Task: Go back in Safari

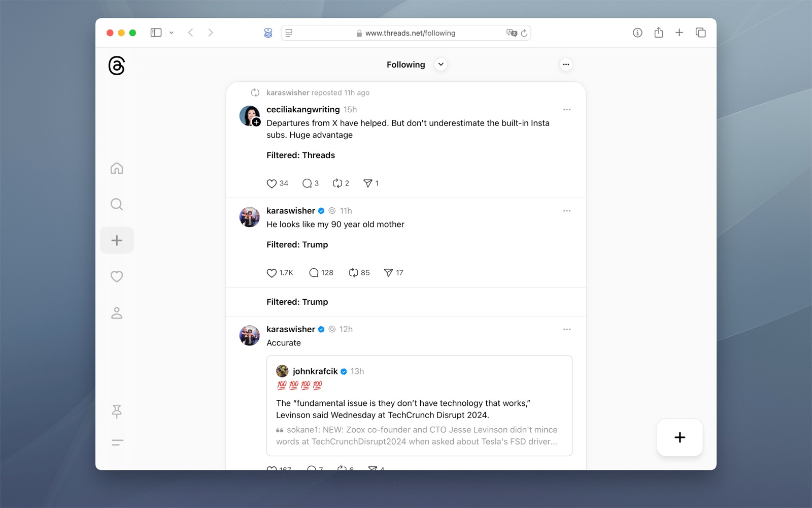Action: (x=191, y=33)
